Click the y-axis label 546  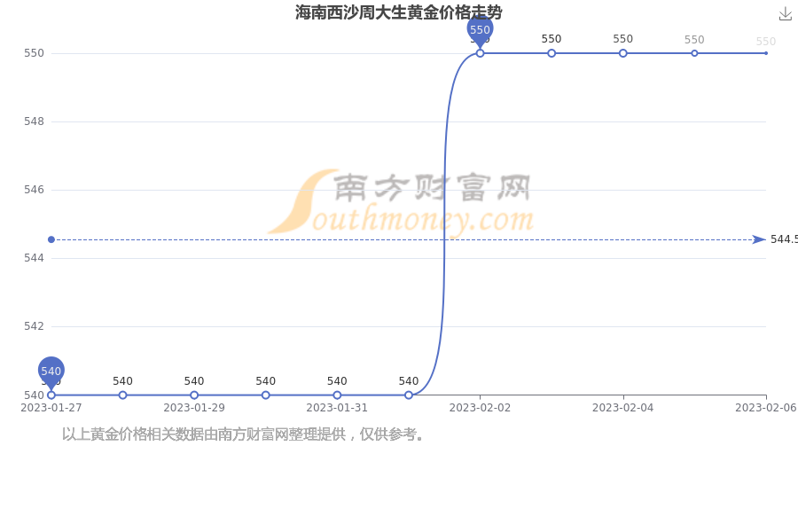click(x=34, y=190)
